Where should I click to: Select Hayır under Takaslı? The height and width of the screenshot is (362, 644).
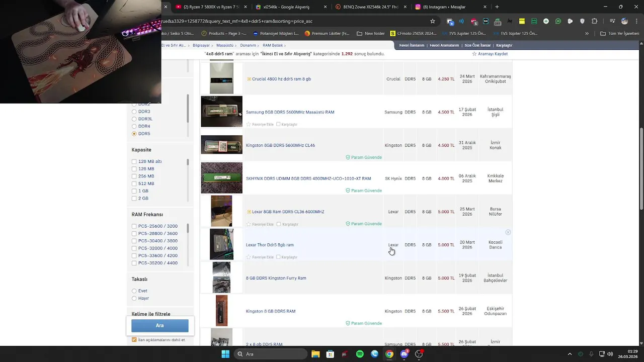[134, 298]
